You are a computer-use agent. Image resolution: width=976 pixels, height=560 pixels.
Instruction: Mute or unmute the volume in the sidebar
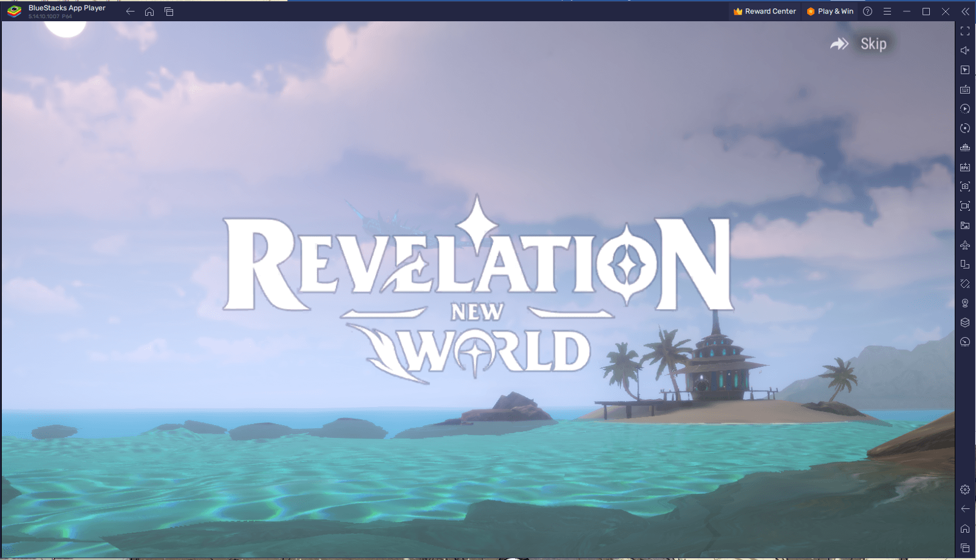tap(965, 50)
